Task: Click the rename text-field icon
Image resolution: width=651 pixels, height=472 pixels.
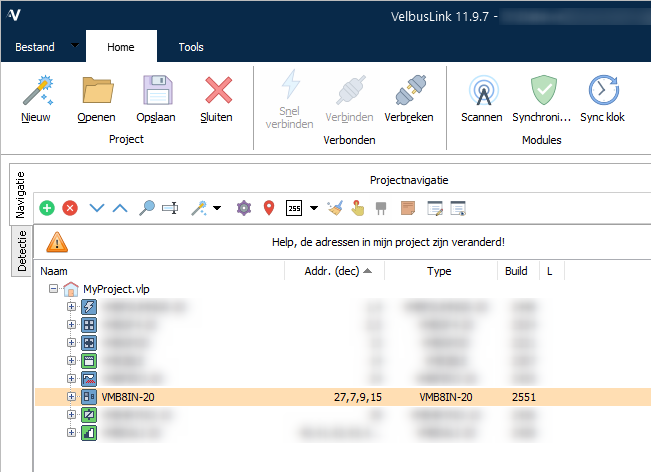Action: pos(170,208)
